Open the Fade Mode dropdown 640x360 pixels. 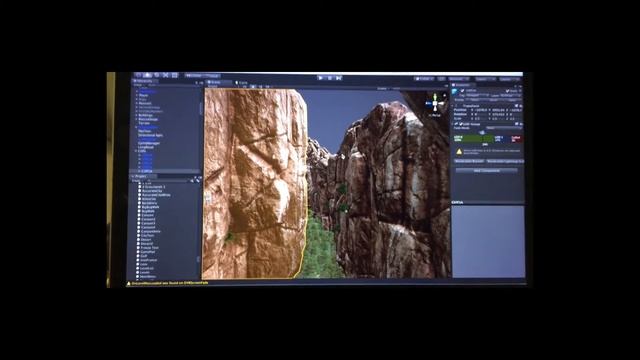click(503, 128)
